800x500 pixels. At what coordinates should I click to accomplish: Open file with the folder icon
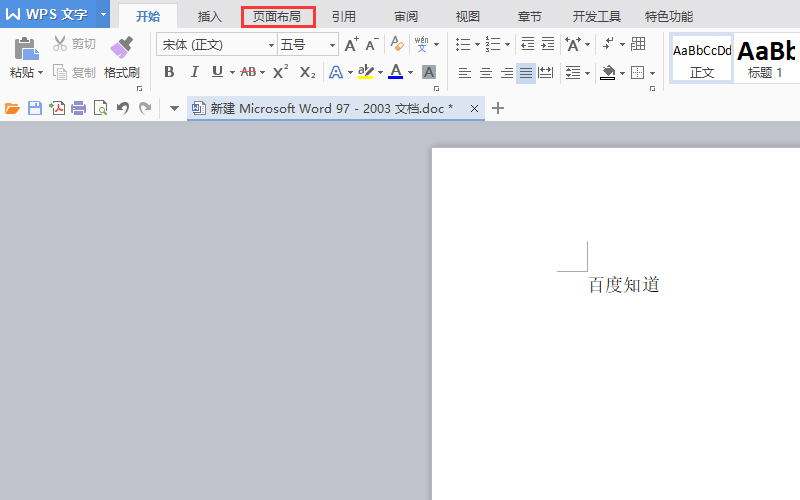coord(12,108)
